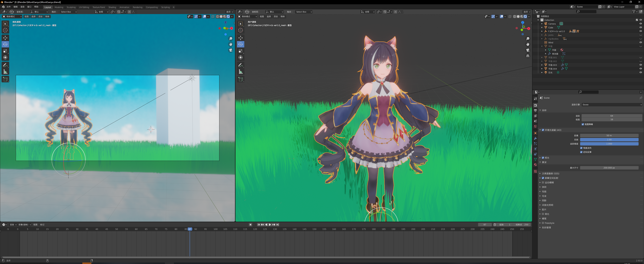Click 选项 options button in left viewport

pos(230,12)
